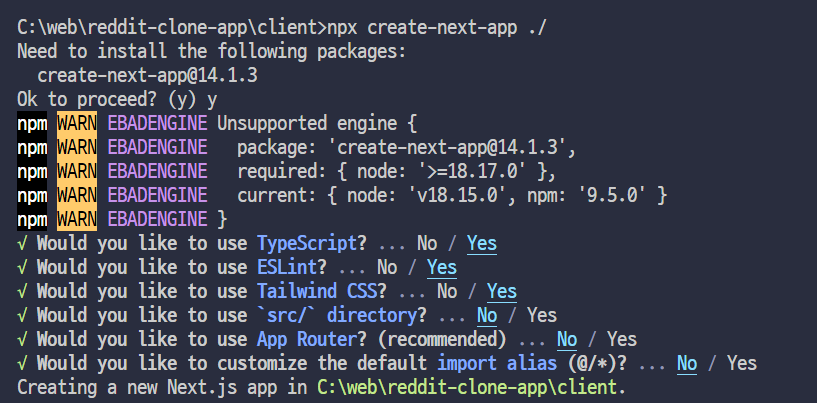Click the highlighted 'Yes' answer for ESLint
Viewport: 817px width, 403px height.
click(x=442, y=267)
